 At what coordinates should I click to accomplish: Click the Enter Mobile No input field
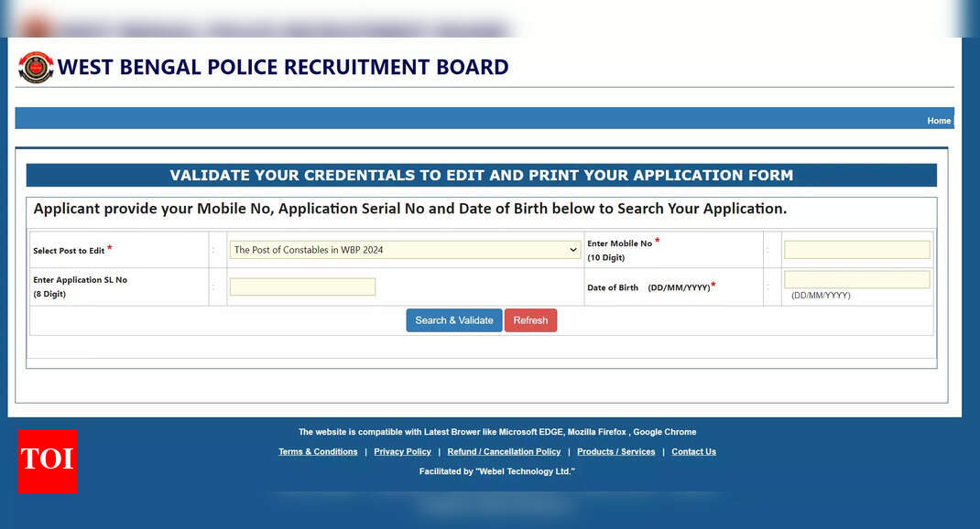pos(855,249)
